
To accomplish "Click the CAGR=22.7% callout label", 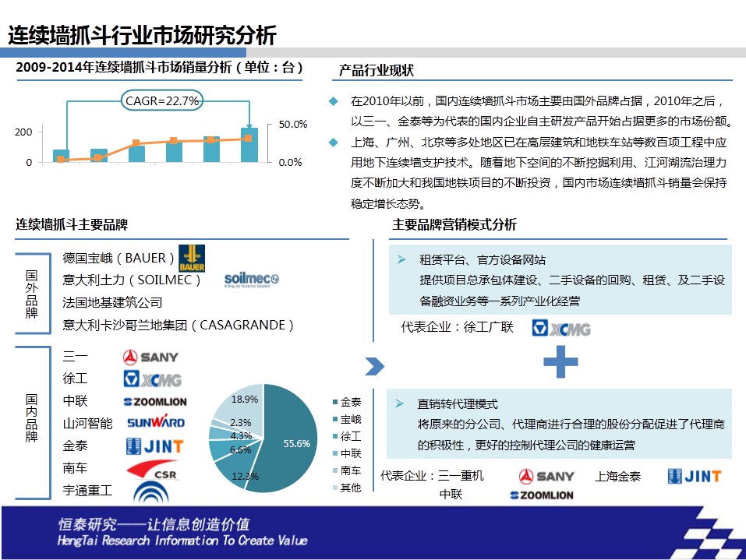I will (162, 100).
